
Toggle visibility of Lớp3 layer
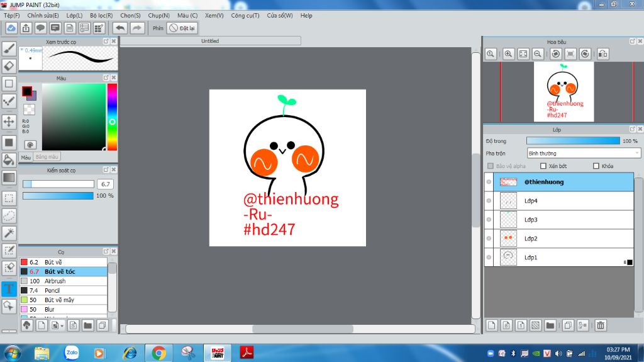point(489,220)
